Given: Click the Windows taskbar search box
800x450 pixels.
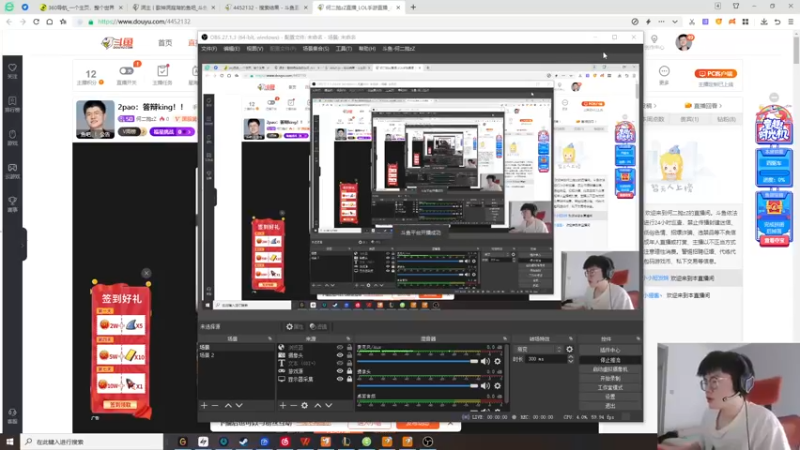Looking at the screenshot, I should coord(92,442).
